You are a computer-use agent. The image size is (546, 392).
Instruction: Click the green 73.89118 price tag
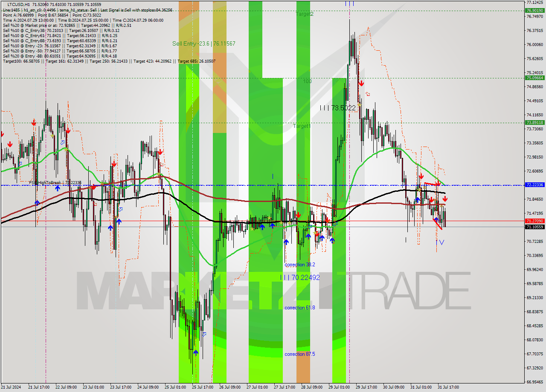tap(534, 123)
